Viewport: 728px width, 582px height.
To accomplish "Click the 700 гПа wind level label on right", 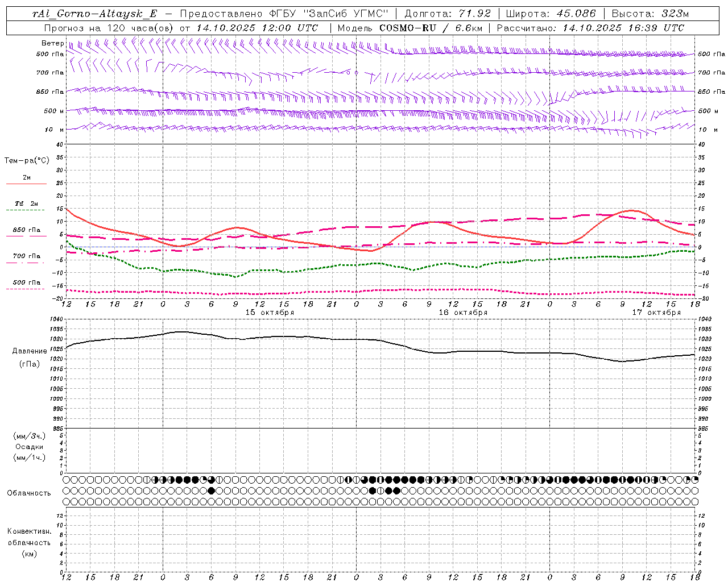I will [x=712, y=73].
